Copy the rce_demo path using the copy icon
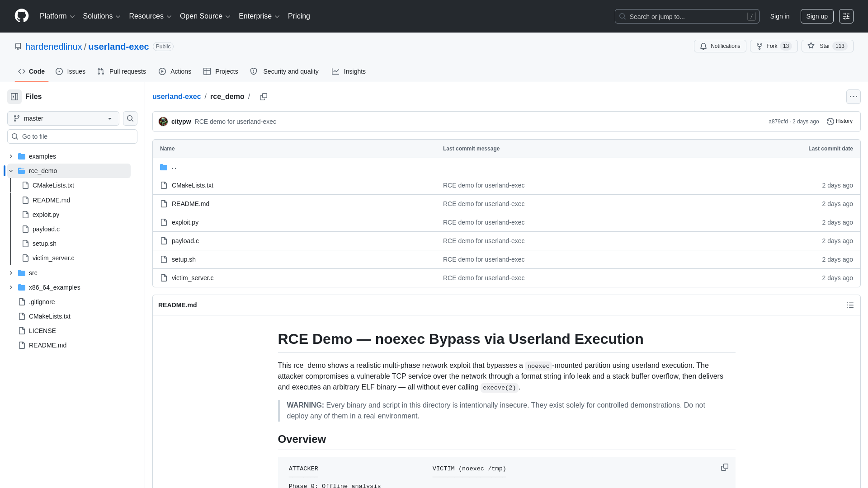868x488 pixels. (264, 96)
